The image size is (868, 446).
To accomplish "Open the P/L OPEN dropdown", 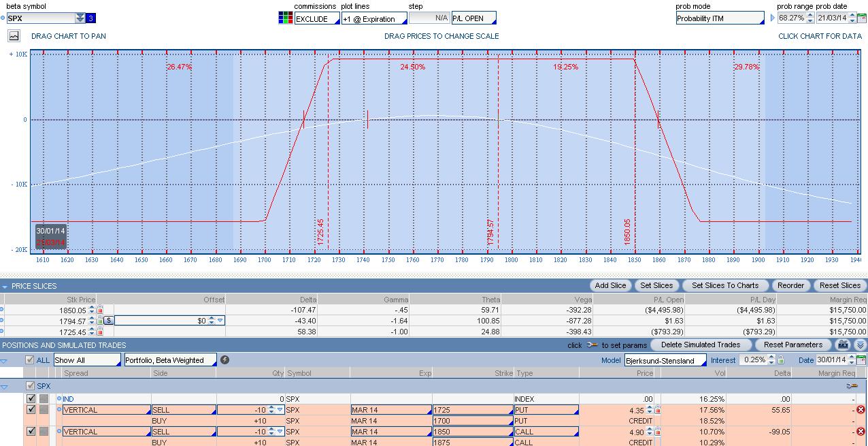I will (473, 18).
